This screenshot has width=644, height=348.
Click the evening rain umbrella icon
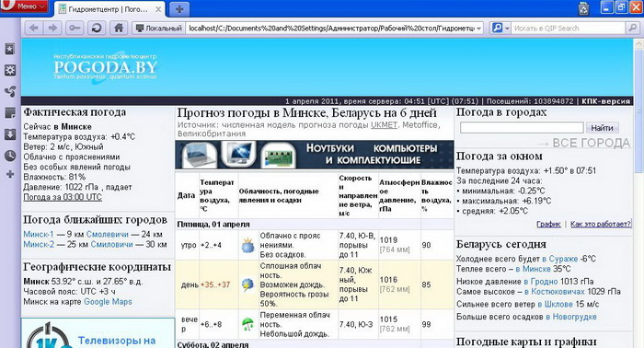pyautogui.click(x=247, y=324)
